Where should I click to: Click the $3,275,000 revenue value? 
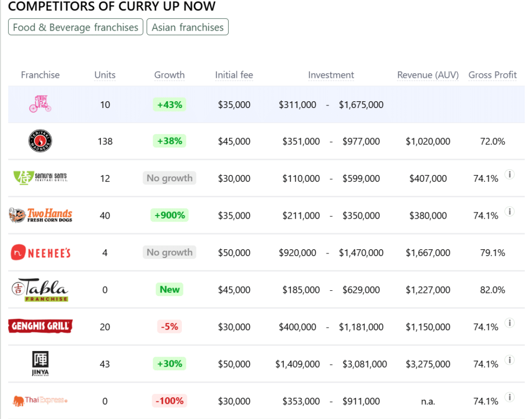pos(428,364)
